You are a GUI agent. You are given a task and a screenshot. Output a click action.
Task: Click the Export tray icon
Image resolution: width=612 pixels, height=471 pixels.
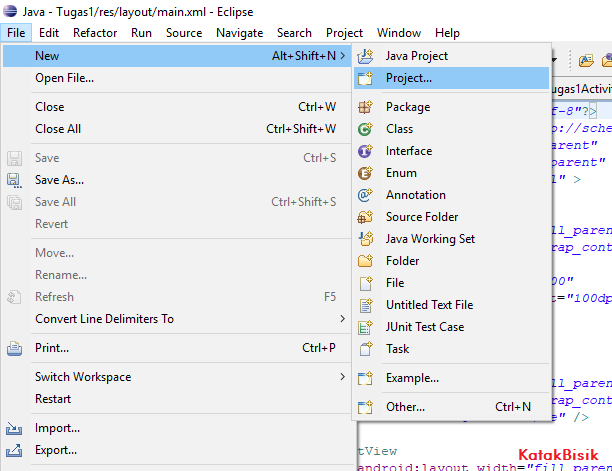(x=14, y=450)
